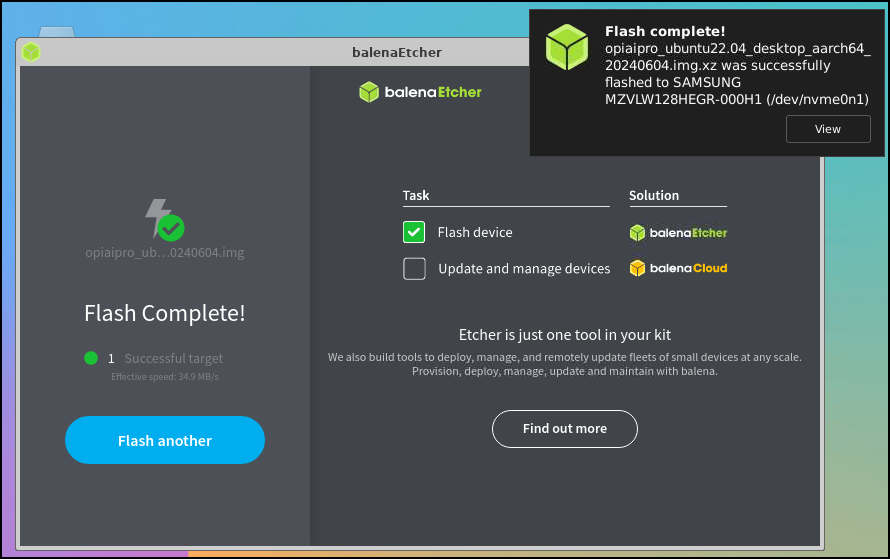Toggle the Flash device checkbox
This screenshot has width=890, height=559.
[x=414, y=232]
